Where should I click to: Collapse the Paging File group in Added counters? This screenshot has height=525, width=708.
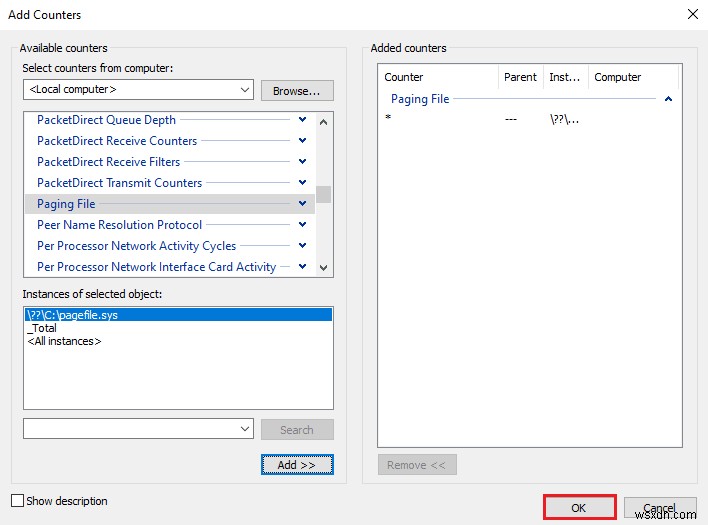pos(668,99)
